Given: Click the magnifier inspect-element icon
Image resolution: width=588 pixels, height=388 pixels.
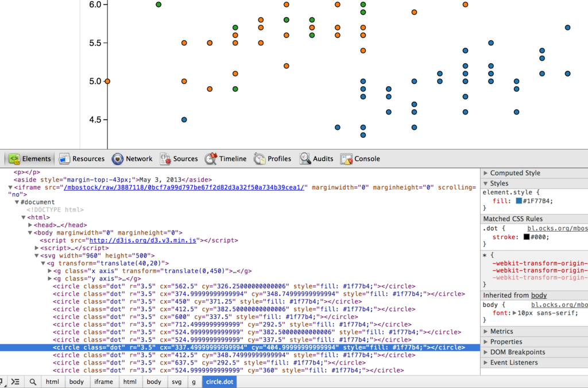Looking at the screenshot, I should [33, 382].
